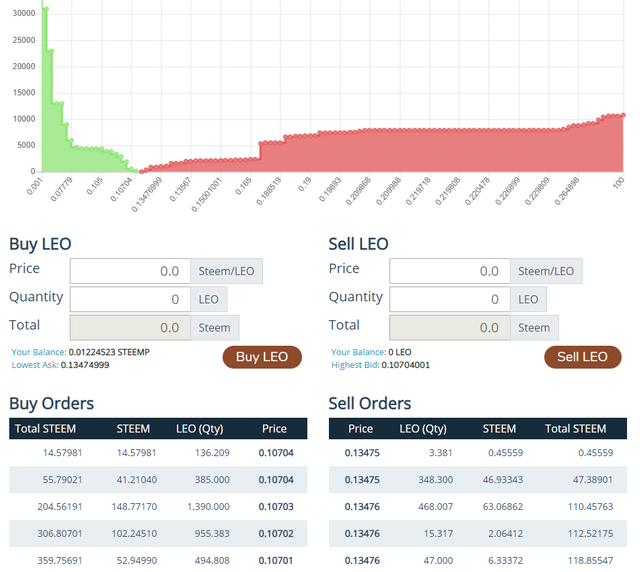Screen dimensions: 640x572
Task: Select sell order with quantity 348.300
Action: 478,480
